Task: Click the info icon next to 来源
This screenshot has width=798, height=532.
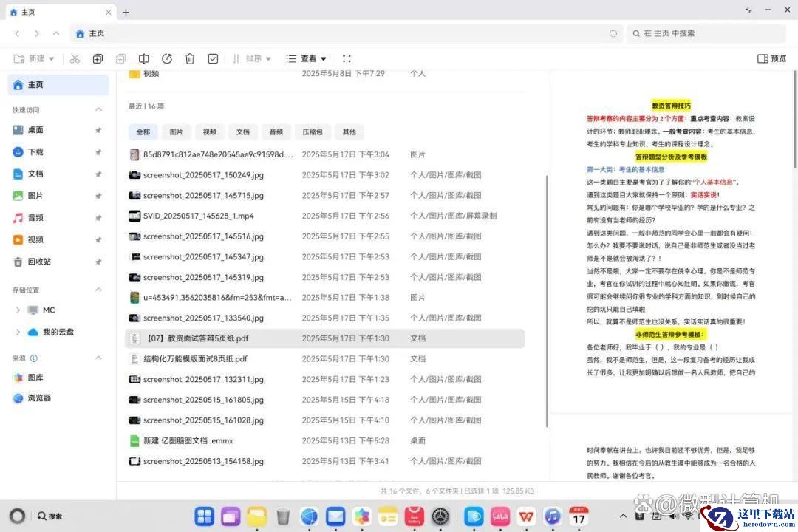Action: point(33,358)
